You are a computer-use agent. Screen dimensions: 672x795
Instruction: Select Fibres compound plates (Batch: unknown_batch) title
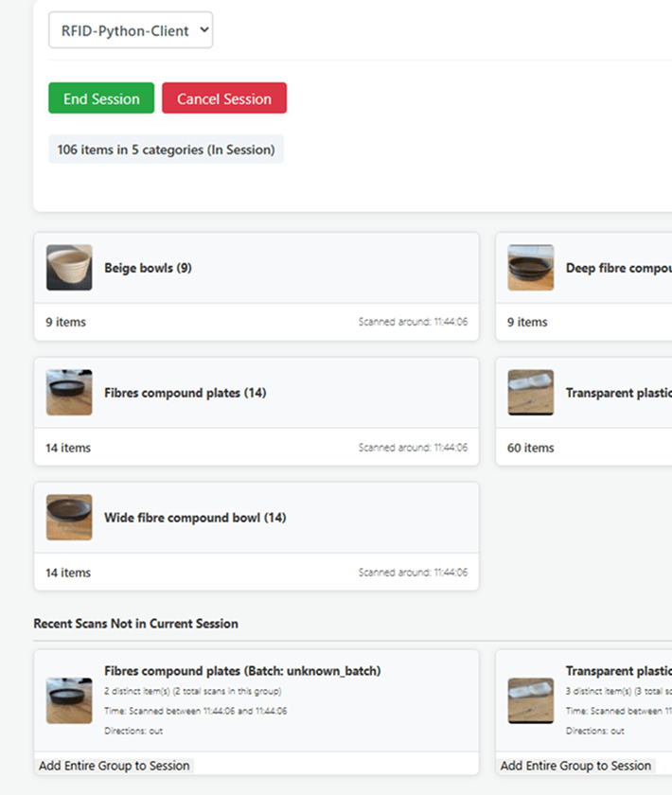pos(242,671)
